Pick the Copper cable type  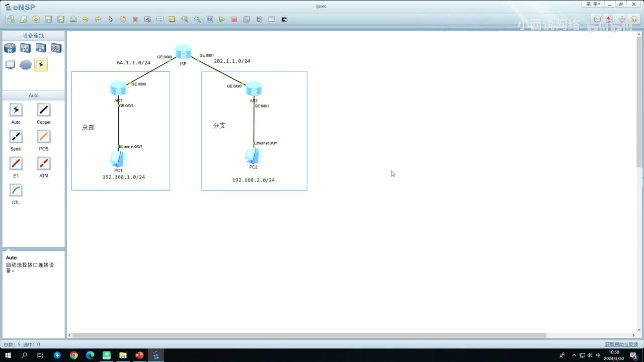pyautogui.click(x=44, y=110)
